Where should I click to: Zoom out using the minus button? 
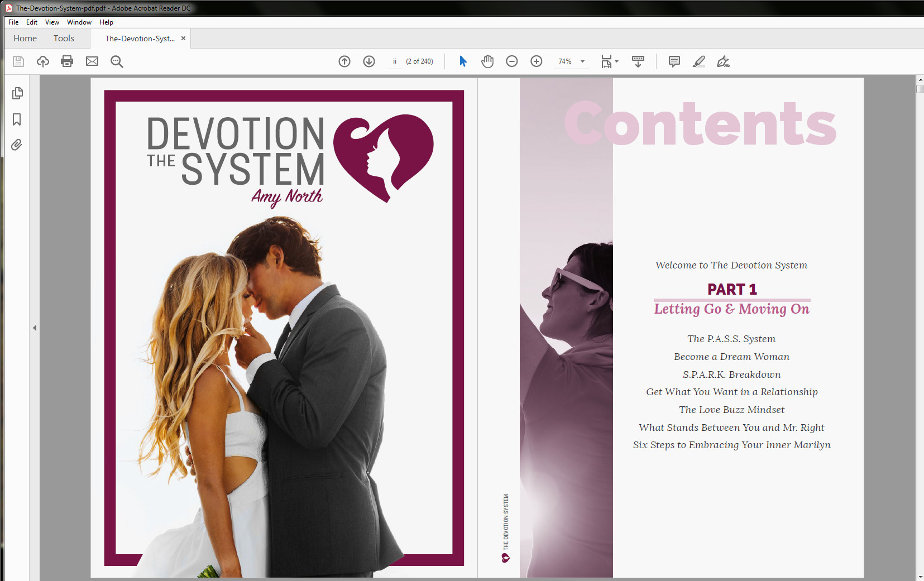click(x=512, y=61)
